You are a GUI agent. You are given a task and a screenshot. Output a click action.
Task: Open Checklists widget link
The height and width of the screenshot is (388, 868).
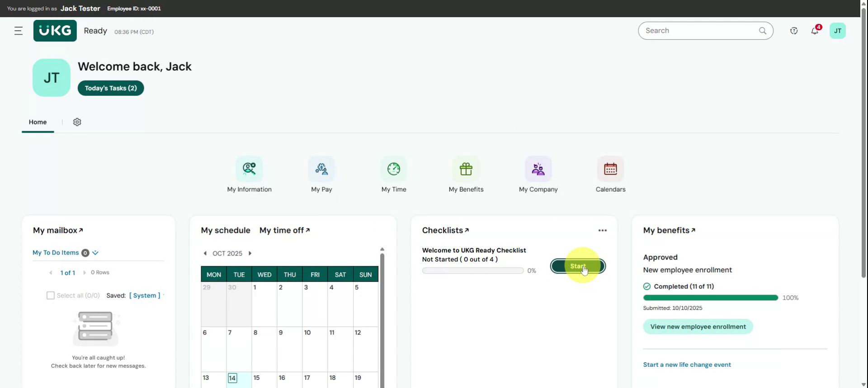click(x=446, y=230)
